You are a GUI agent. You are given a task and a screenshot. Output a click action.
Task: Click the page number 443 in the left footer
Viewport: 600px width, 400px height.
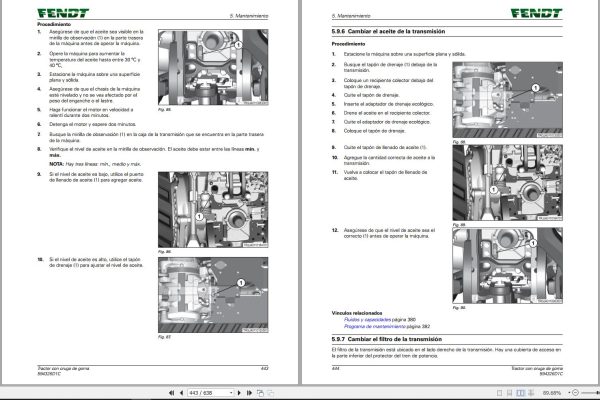click(x=264, y=368)
